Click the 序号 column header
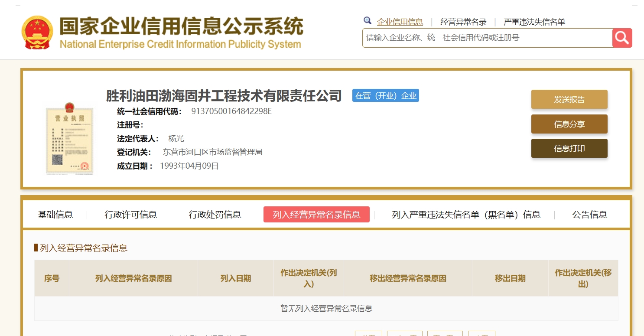The image size is (644, 336). point(52,278)
